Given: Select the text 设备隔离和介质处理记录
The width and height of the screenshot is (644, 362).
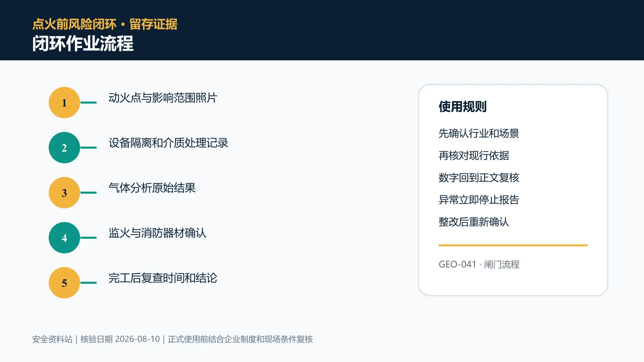Looking at the screenshot, I should [168, 143].
